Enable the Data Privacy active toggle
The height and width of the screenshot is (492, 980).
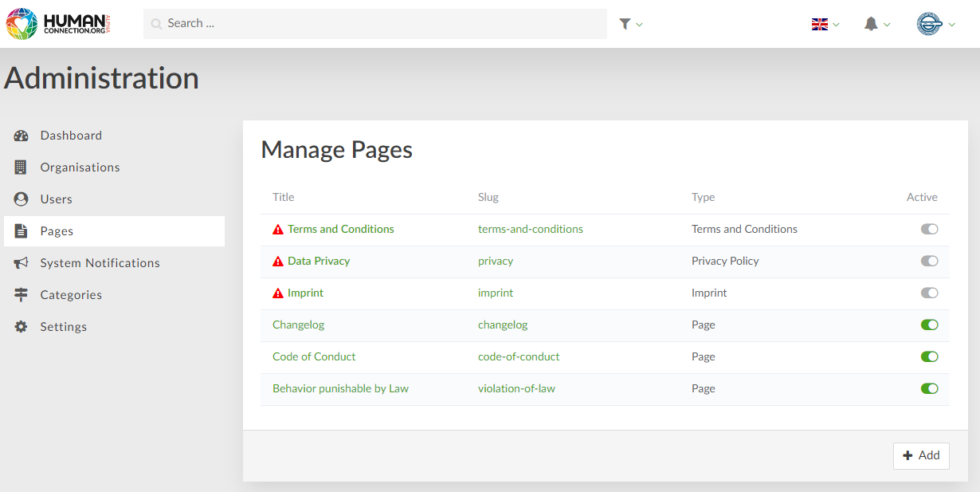[x=929, y=261]
